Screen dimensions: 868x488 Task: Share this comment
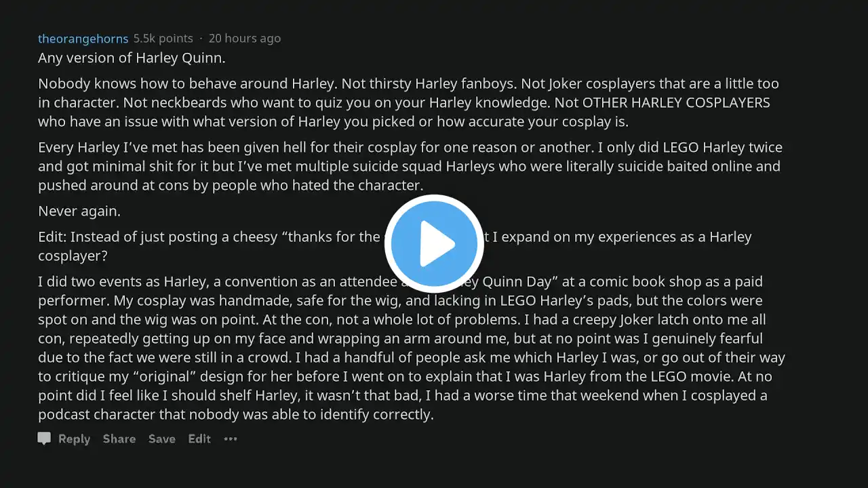pos(119,439)
